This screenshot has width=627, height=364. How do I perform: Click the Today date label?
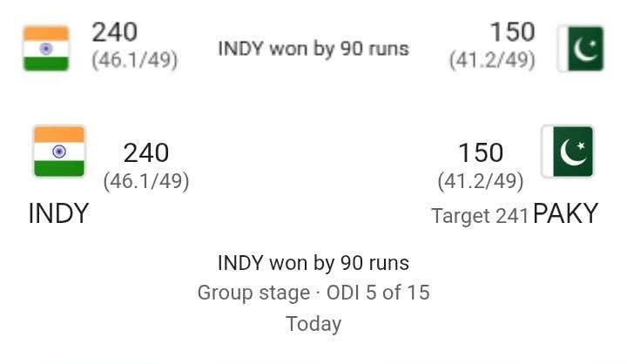(x=313, y=324)
